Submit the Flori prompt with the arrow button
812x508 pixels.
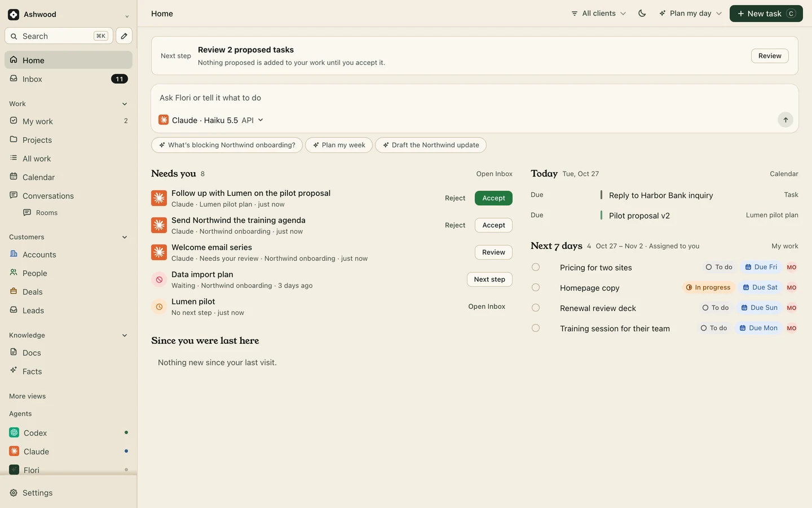(x=785, y=120)
